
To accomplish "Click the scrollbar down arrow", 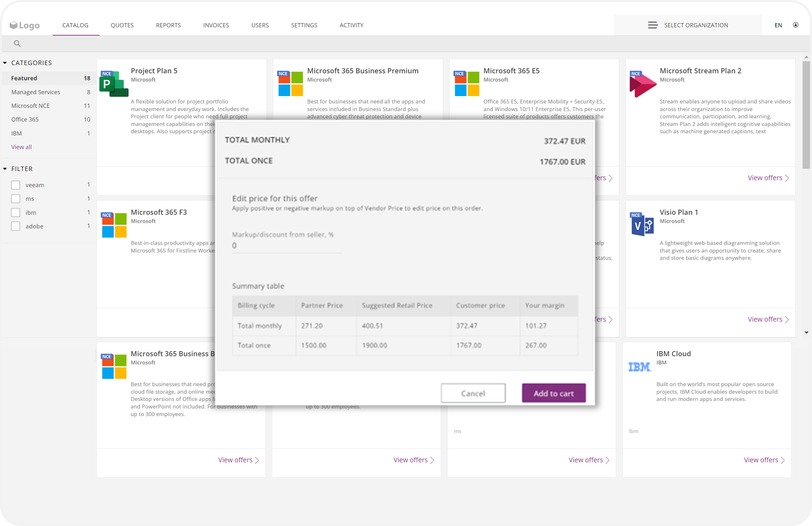I will coord(806,333).
